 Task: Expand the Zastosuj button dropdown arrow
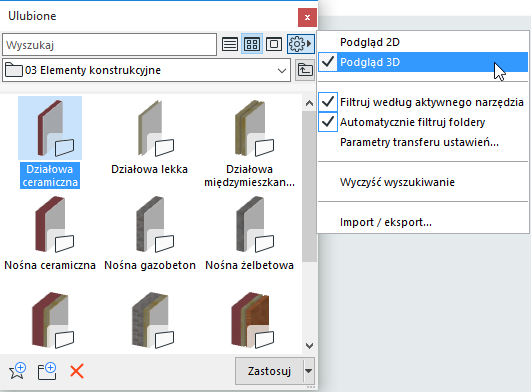[309, 371]
